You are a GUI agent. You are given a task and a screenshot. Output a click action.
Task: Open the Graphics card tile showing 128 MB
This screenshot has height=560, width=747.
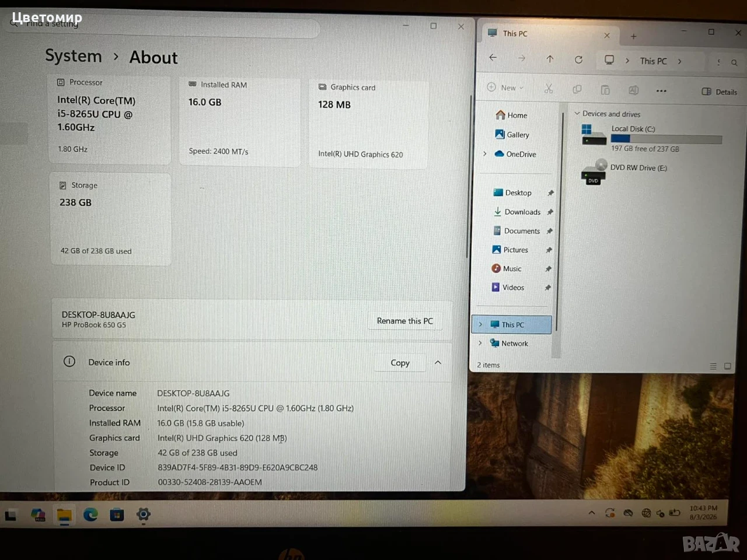click(x=368, y=124)
